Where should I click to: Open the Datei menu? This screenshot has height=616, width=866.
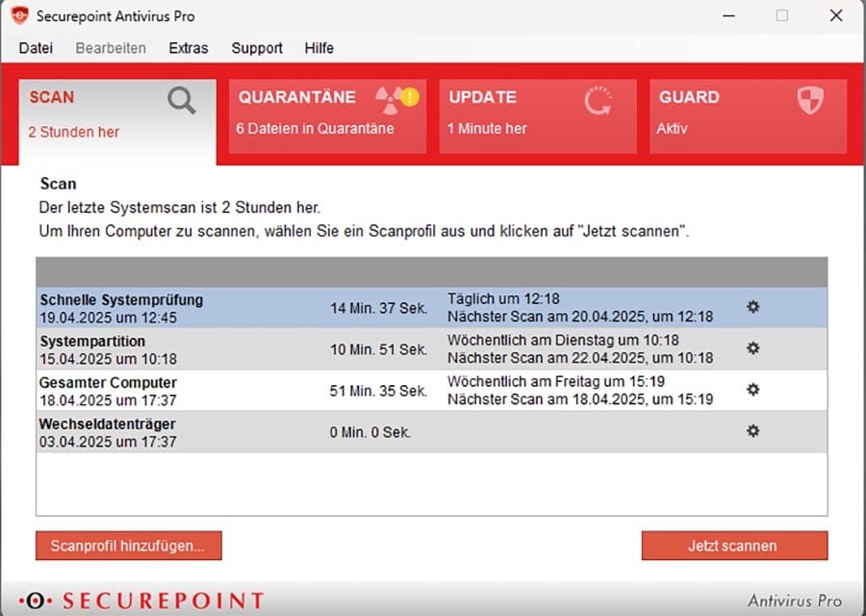coord(36,48)
